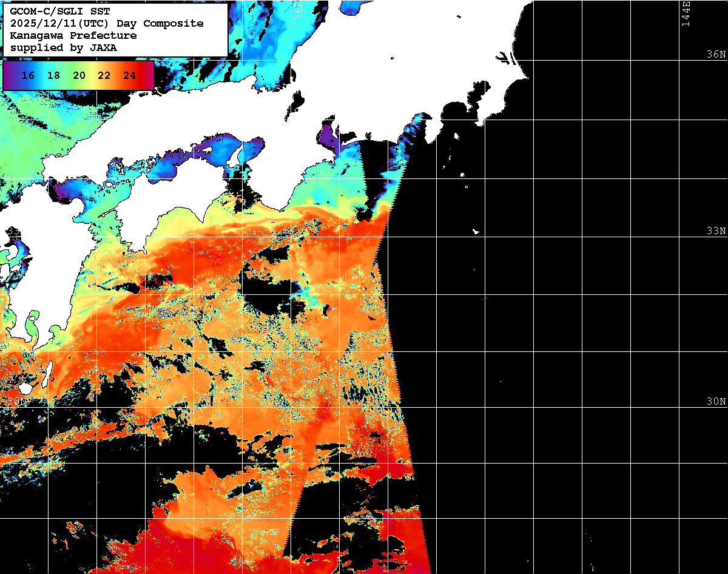
Task: Click the 18 value on the color scale
Action: (x=53, y=76)
